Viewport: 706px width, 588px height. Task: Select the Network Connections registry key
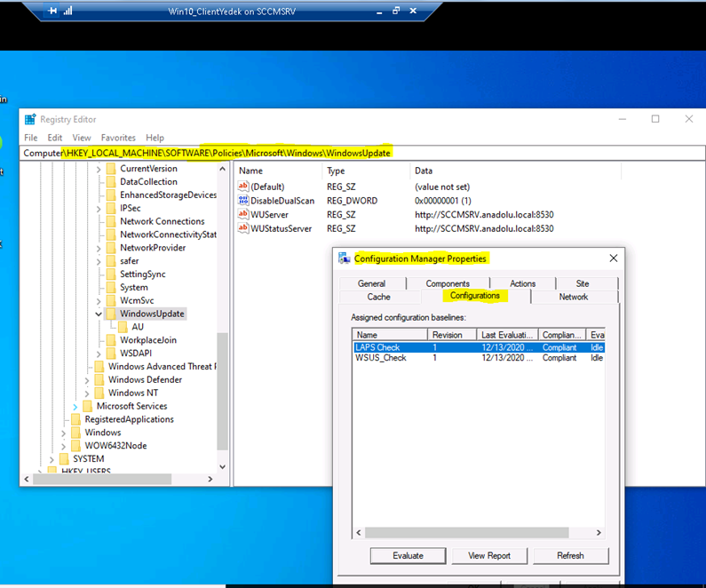coord(163,221)
